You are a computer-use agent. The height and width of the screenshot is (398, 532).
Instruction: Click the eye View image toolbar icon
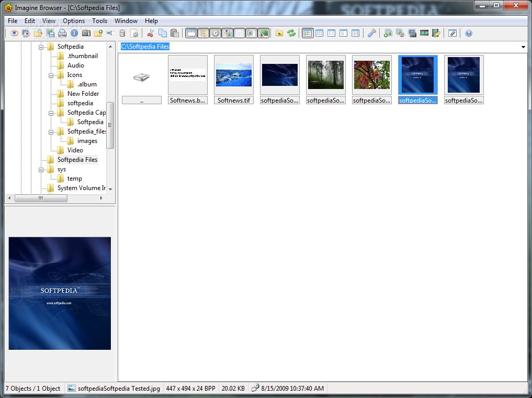pos(14,34)
